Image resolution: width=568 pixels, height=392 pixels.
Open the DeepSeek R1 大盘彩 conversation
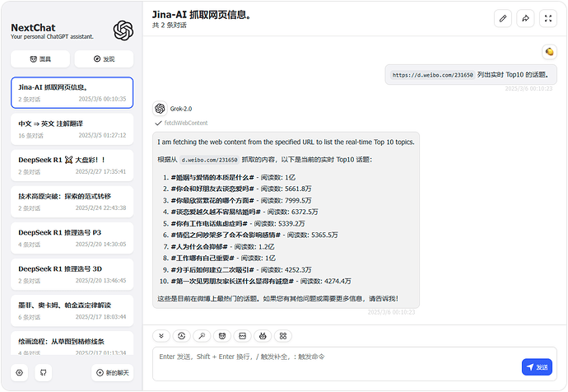(x=72, y=166)
